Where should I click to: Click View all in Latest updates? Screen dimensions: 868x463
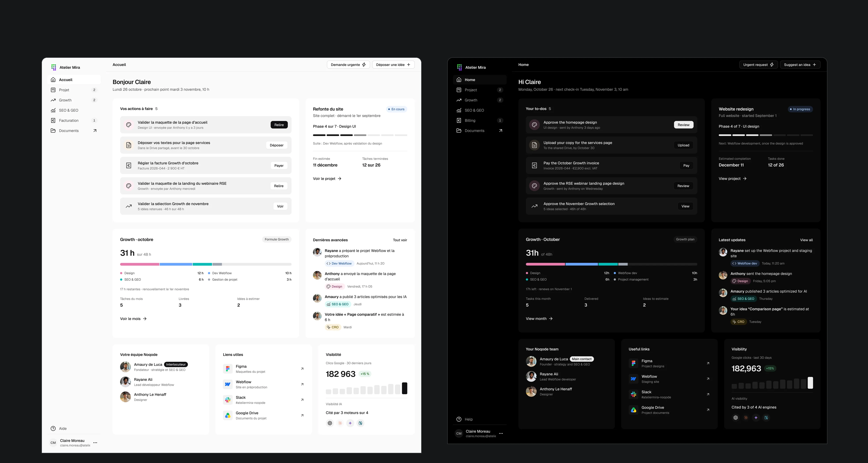[806, 240]
